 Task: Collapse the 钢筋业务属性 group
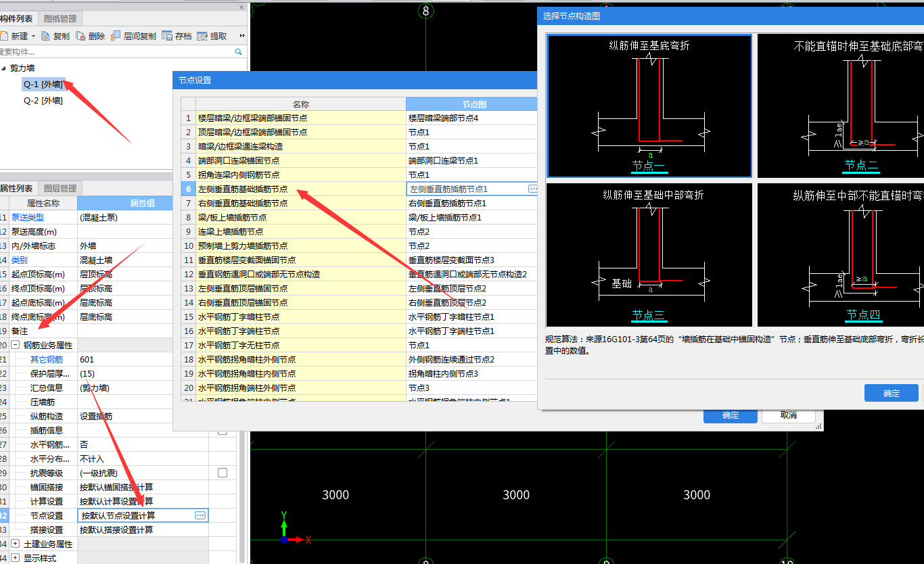click(15, 345)
